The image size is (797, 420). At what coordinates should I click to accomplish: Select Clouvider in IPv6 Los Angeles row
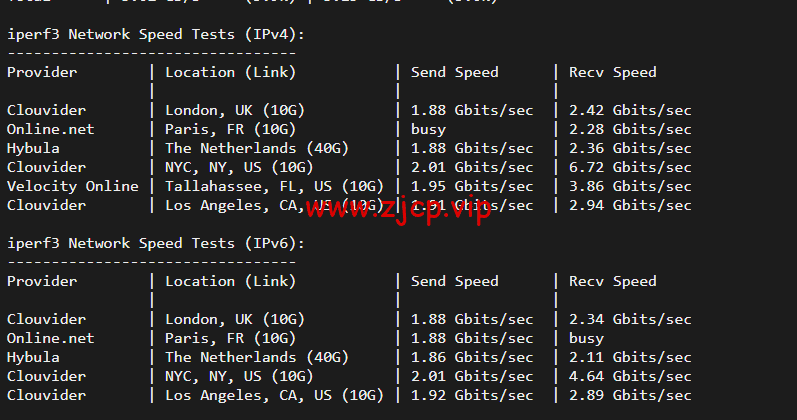click(x=46, y=396)
